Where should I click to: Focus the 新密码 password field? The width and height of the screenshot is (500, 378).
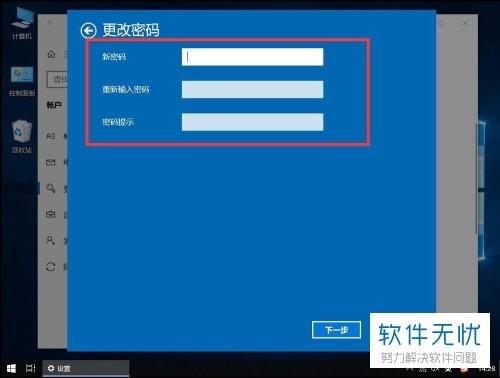click(x=252, y=57)
